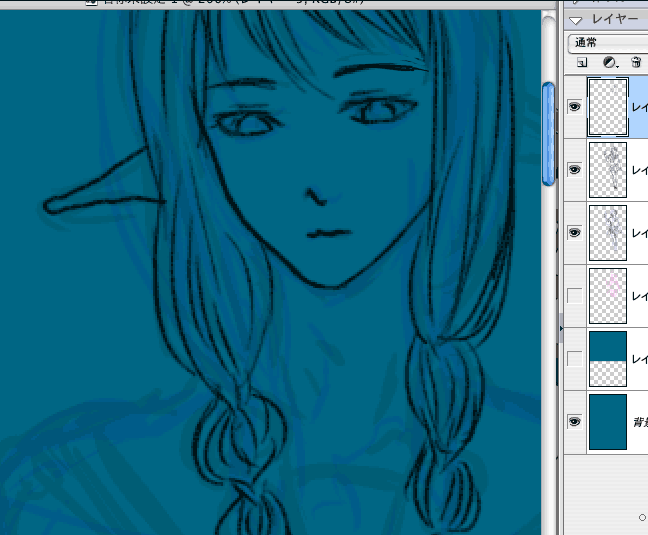
Task: Hide the 背景 background layer eye
Action: pyautogui.click(x=574, y=422)
